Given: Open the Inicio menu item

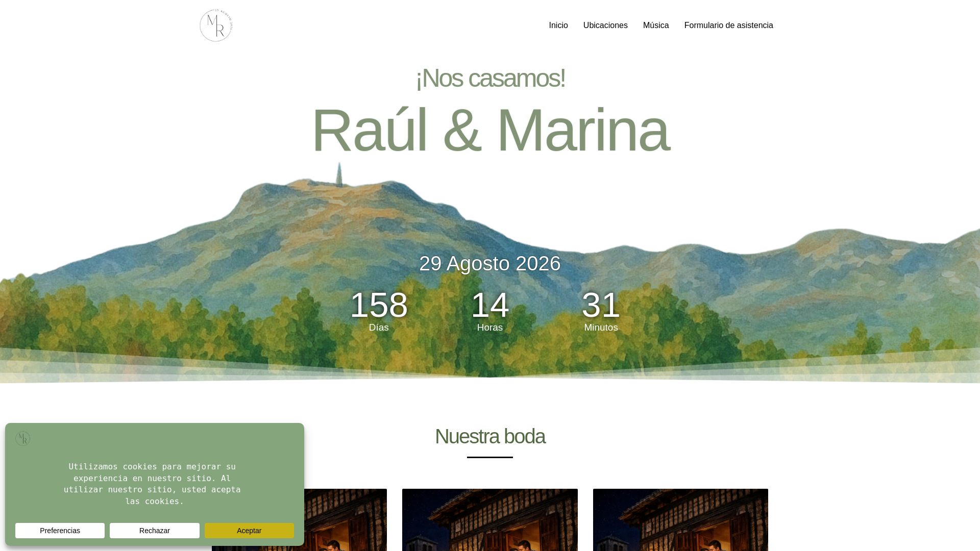Looking at the screenshot, I should 558,26.
